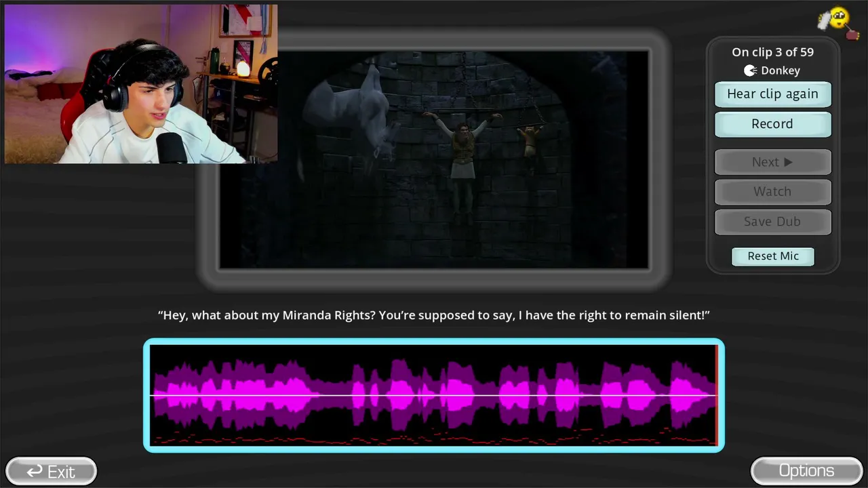Go to the next clip with Next

click(x=772, y=162)
